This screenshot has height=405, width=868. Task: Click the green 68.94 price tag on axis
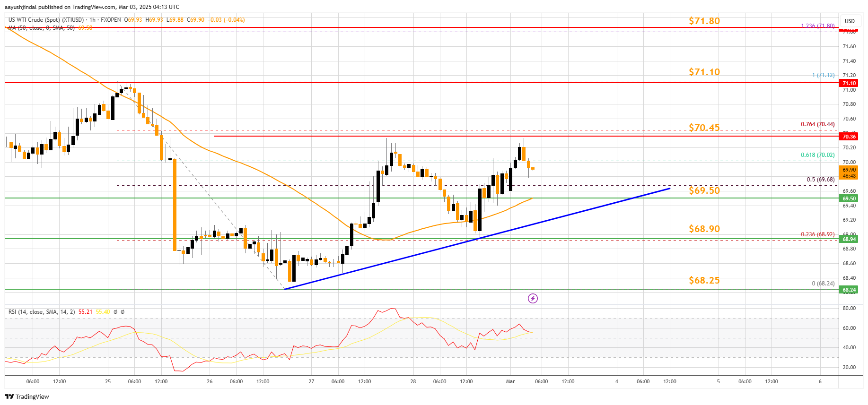click(849, 239)
